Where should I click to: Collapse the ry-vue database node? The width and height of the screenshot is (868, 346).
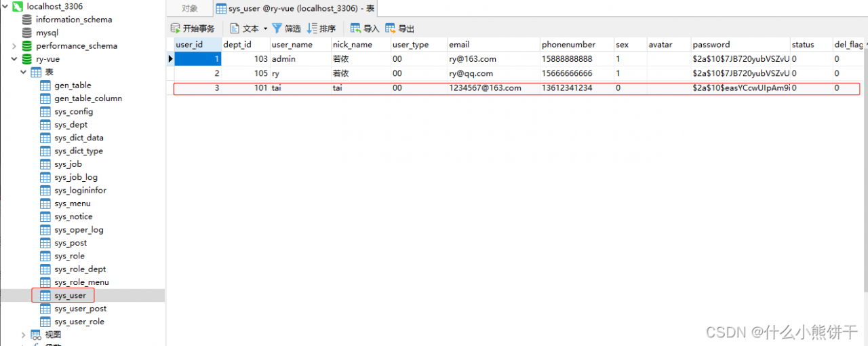14,59
